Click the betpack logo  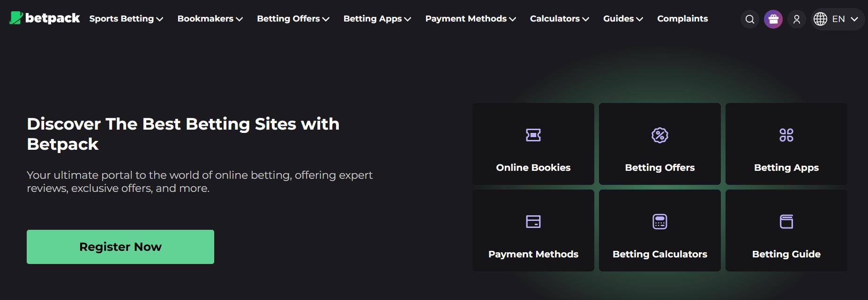pyautogui.click(x=45, y=18)
